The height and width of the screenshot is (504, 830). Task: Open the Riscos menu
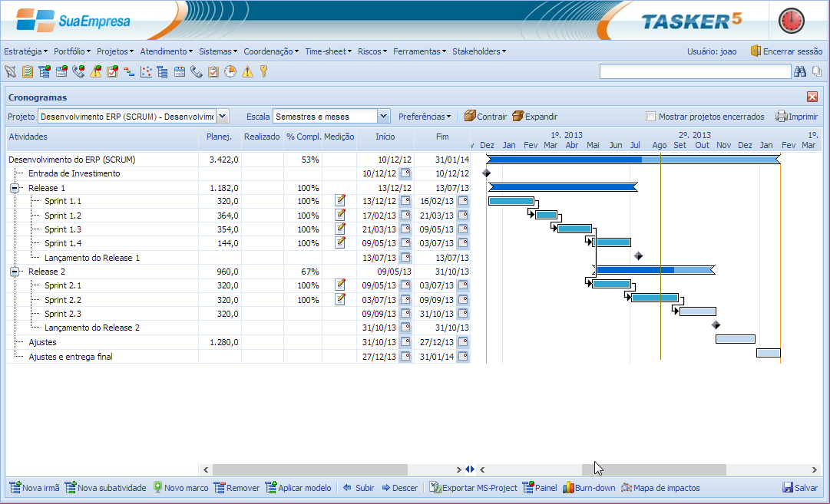click(x=372, y=51)
